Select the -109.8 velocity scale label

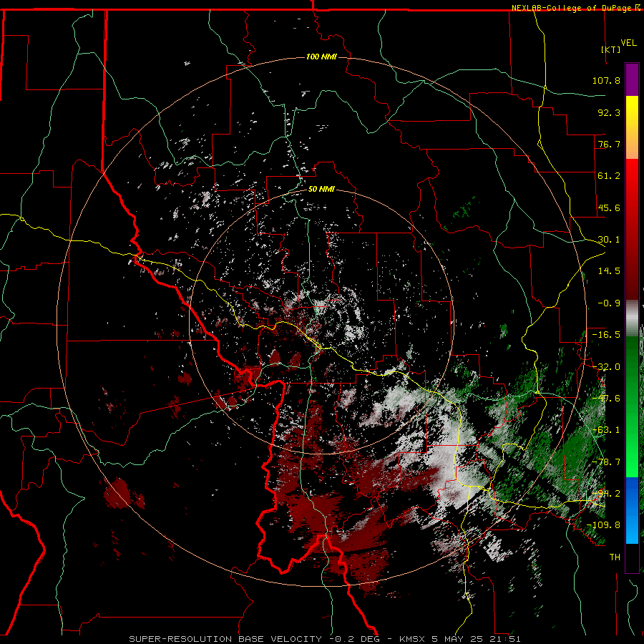click(x=603, y=525)
